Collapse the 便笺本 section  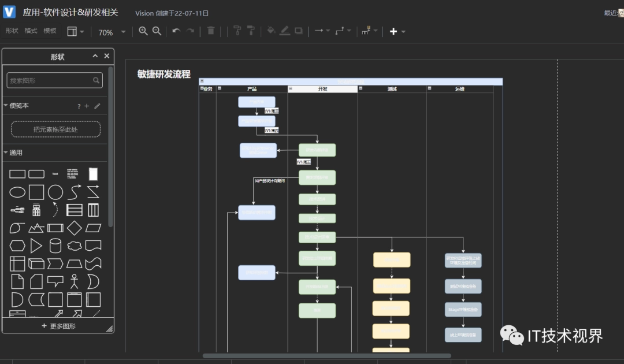(x=6, y=105)
